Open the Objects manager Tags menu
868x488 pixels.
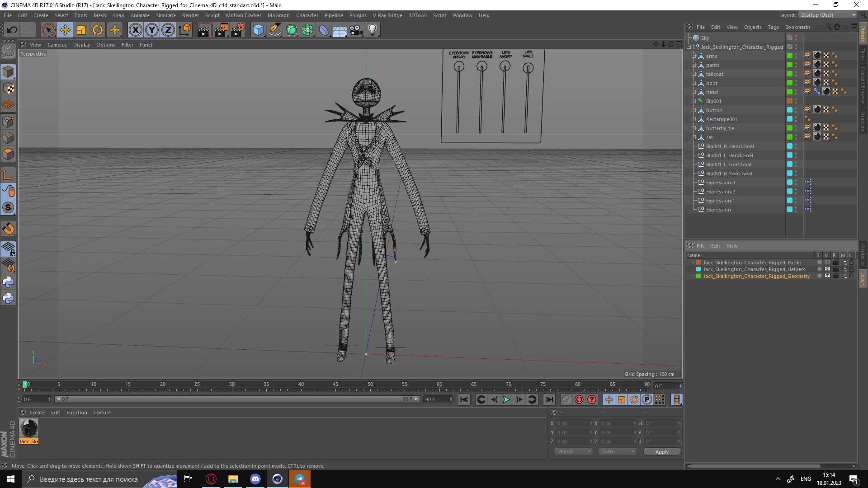point(773,27)
